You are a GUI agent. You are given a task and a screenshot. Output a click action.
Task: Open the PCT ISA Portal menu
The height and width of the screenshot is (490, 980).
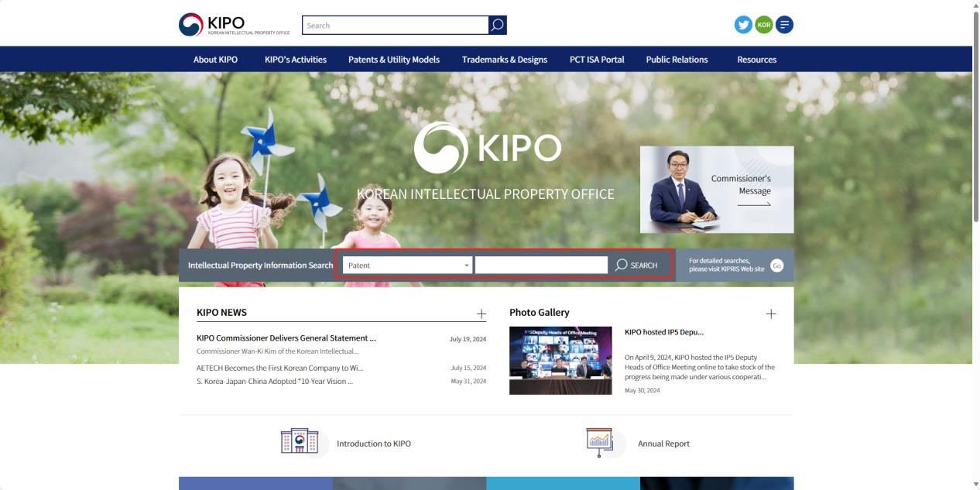point(597,60)
